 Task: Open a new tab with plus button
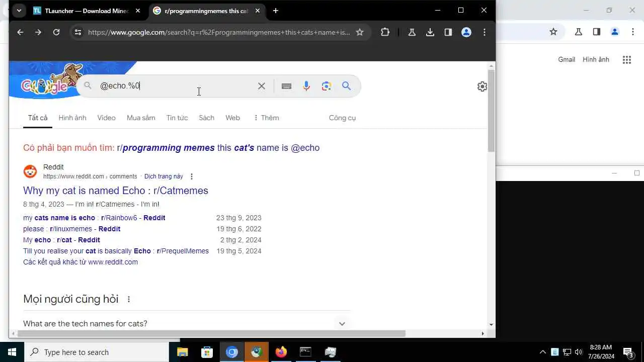tap(275, 11)
